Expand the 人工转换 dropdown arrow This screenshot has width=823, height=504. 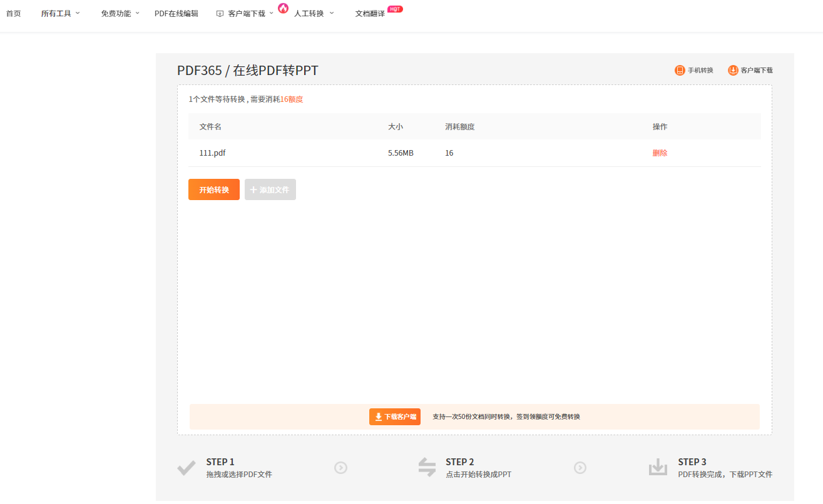332,13
